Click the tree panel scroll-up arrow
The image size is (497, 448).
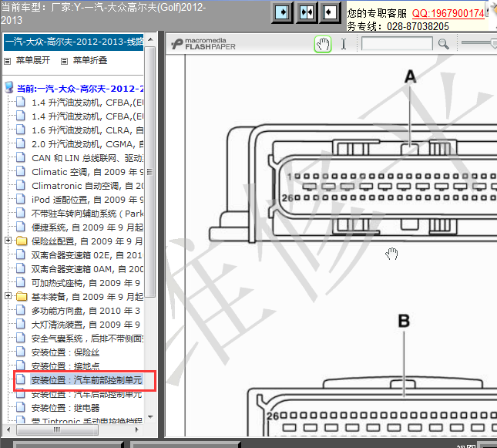coord(150,39)
